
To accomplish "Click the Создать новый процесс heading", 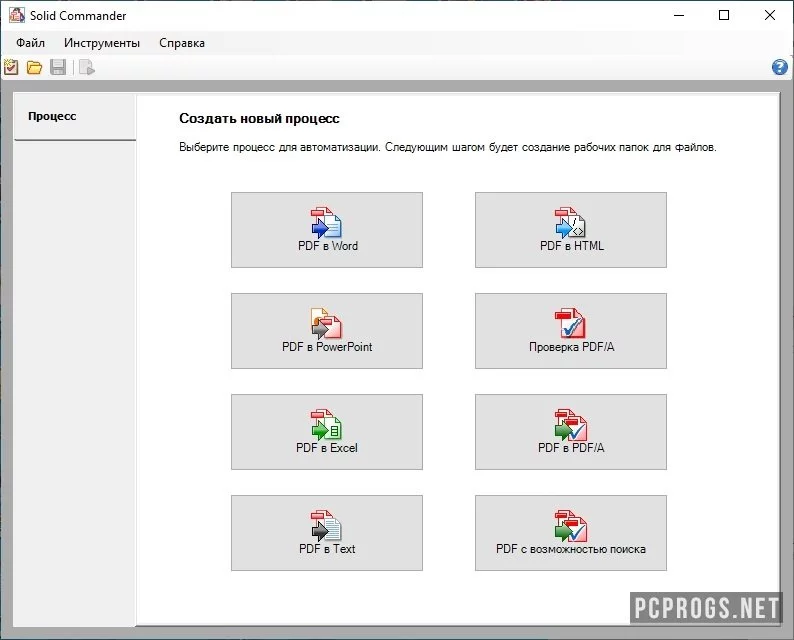I will (259, 118).
